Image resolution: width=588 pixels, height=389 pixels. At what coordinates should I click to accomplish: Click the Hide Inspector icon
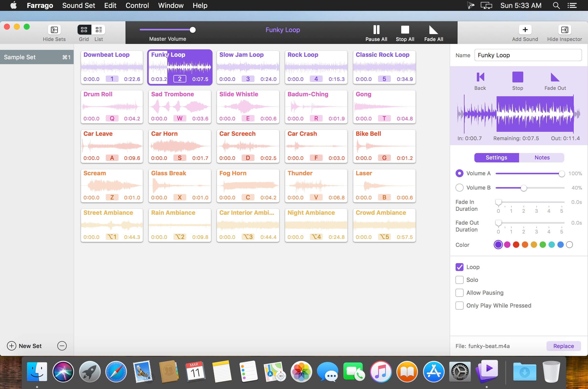coord(564,30)
